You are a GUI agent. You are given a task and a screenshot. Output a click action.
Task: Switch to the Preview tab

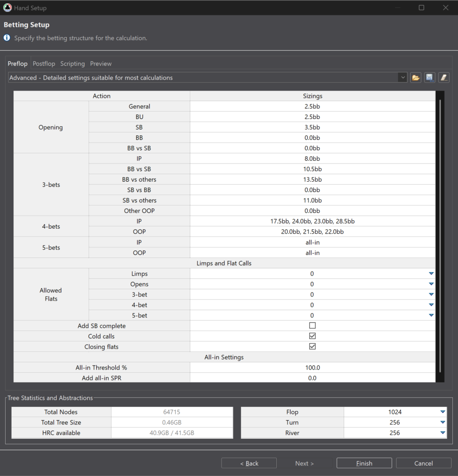101,64
